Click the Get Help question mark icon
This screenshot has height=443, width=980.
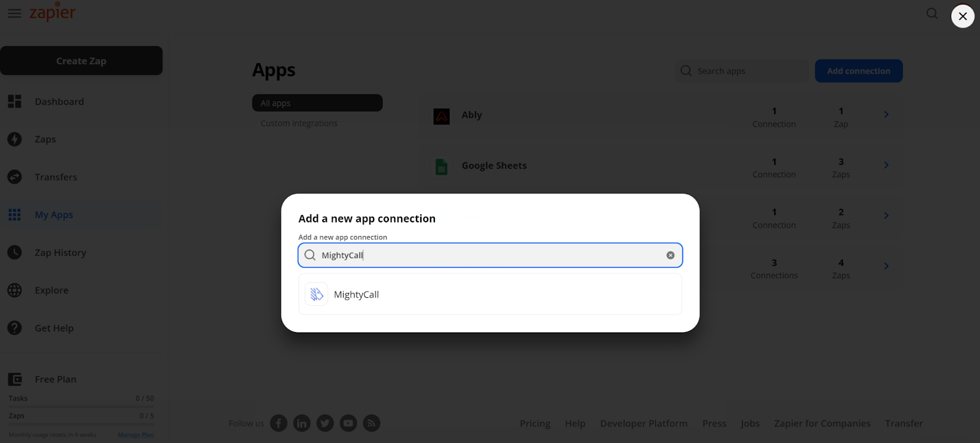coord(15,328)
